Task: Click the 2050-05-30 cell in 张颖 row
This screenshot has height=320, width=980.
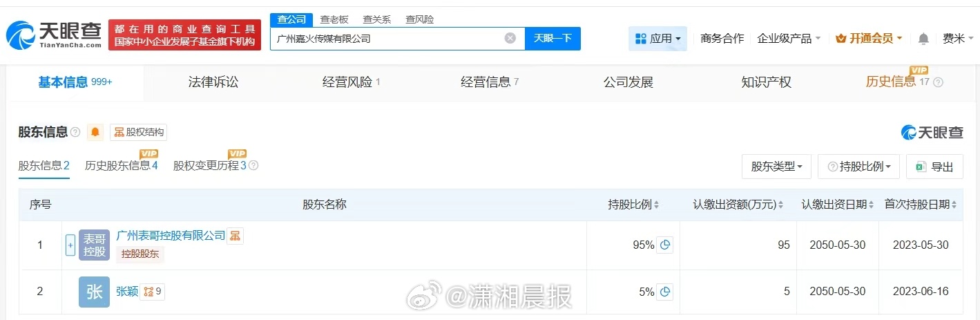Action: [838, 292]
